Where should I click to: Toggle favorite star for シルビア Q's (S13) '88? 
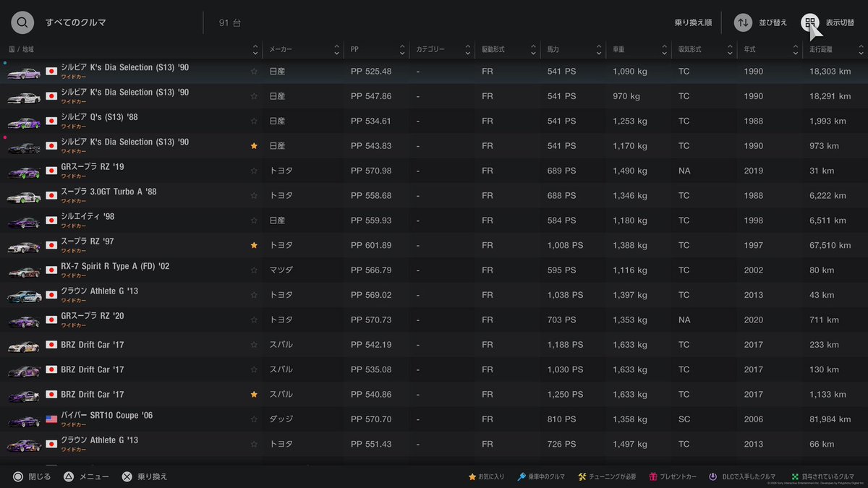254,121
